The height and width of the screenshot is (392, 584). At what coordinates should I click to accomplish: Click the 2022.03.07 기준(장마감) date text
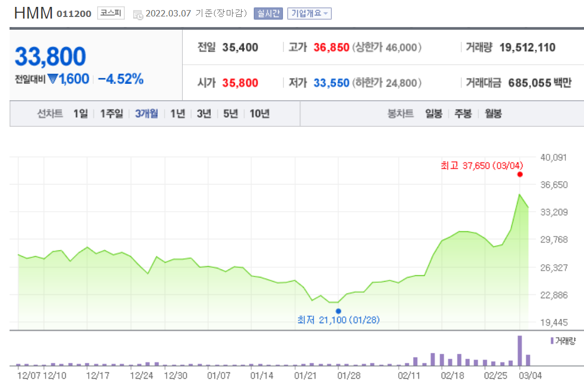pyautogui.click(x=196, y=13)
